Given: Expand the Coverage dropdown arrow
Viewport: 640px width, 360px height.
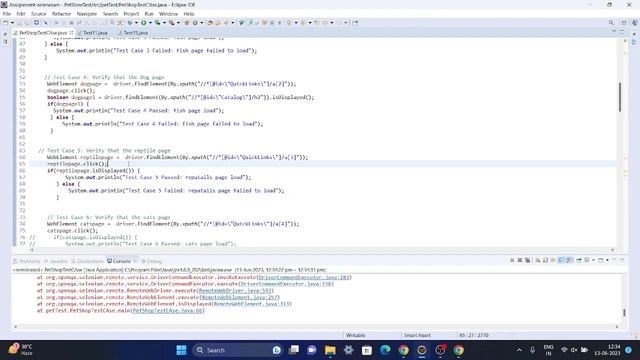Looking at the screenshot, I should pyautogui.click(x=164, y=22).
